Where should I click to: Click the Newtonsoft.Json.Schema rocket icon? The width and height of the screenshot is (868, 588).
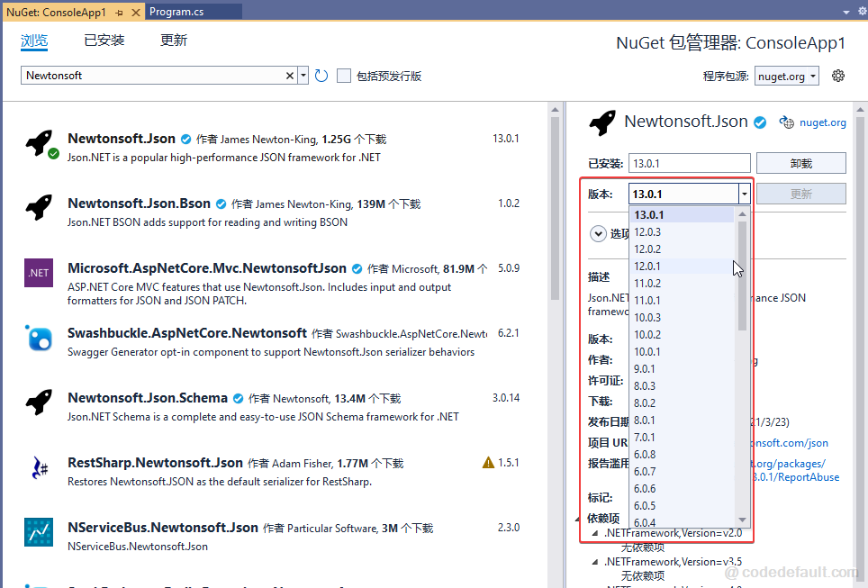(x=39, y=402)
